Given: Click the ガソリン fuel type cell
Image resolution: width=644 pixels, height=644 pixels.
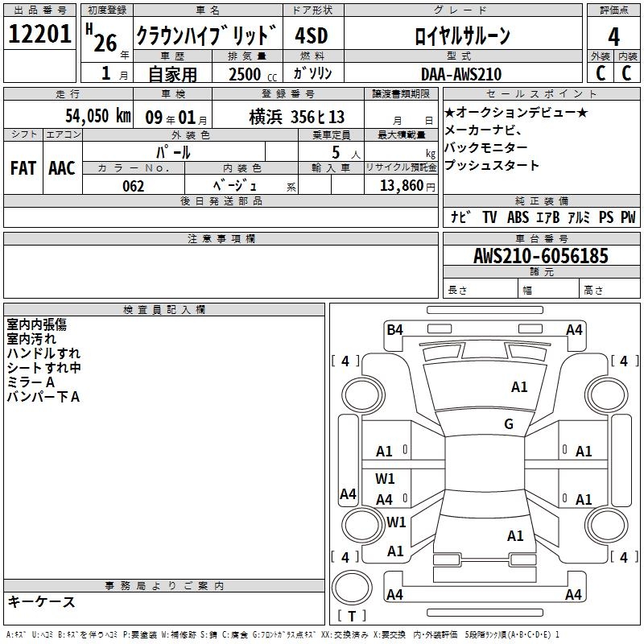Looking at the screenshot, I should click(x=312, y=73).
